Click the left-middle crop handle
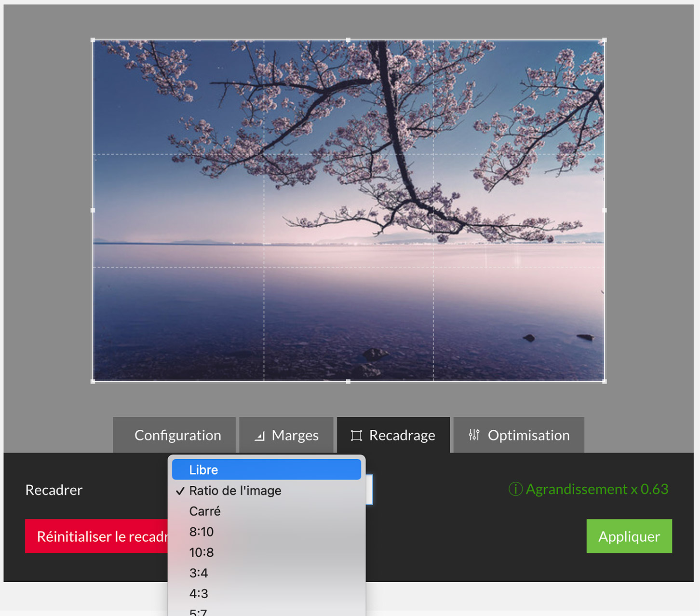Viewport: 700px width, 616px height. coord(93,210)
